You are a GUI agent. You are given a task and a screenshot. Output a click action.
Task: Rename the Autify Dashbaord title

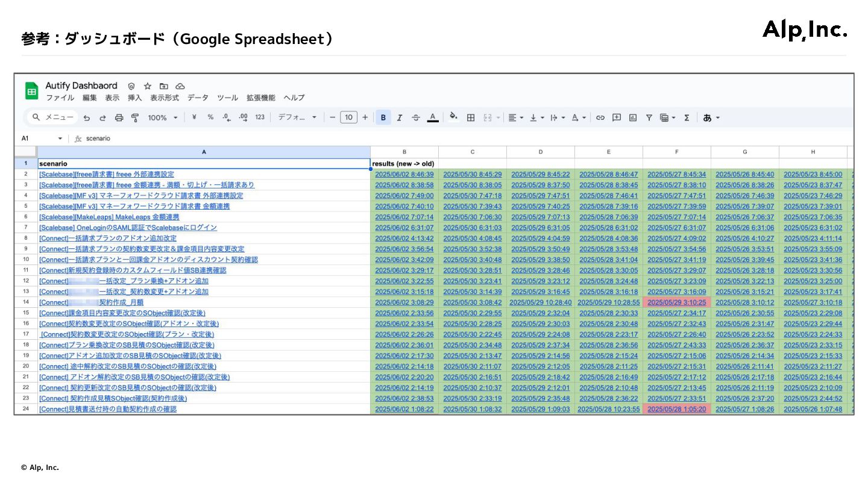(81, 86)
